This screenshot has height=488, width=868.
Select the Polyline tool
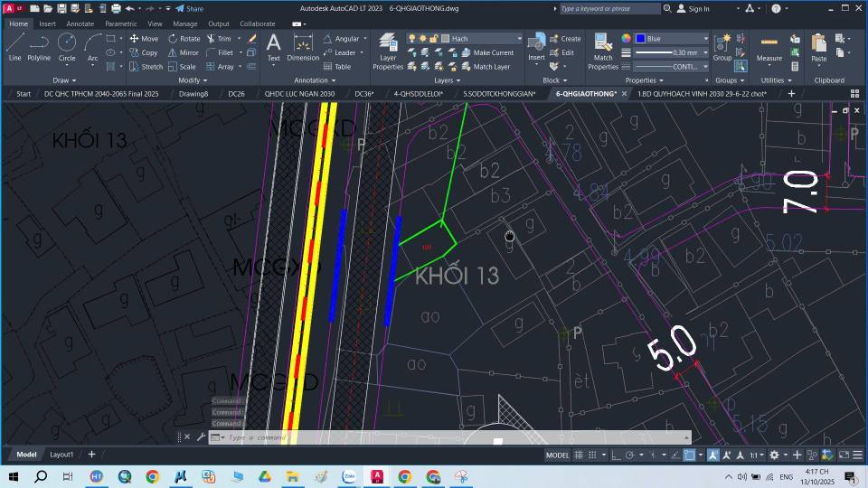tap(39, 47)
